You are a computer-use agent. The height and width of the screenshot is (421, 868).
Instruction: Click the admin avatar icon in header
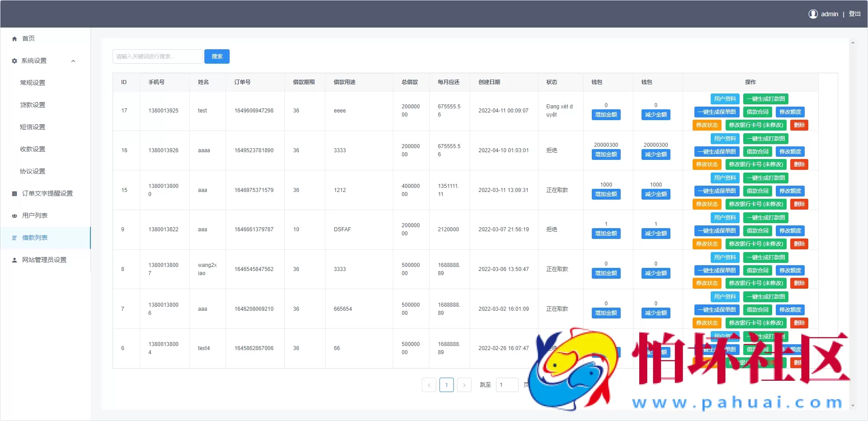(x=813, y=14)
